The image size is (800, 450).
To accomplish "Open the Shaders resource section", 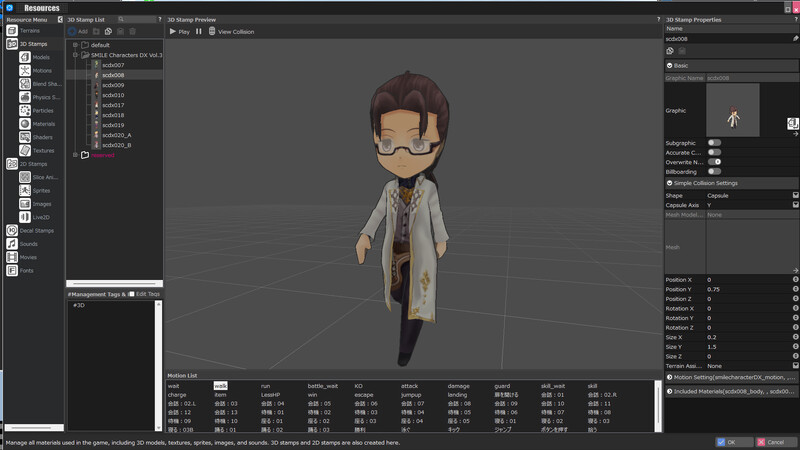I will coord(40,137).
